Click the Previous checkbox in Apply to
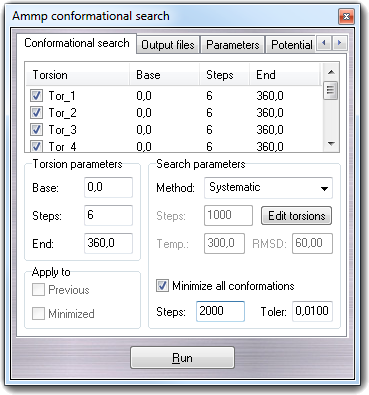369x395 pixels. coord(38,290)
